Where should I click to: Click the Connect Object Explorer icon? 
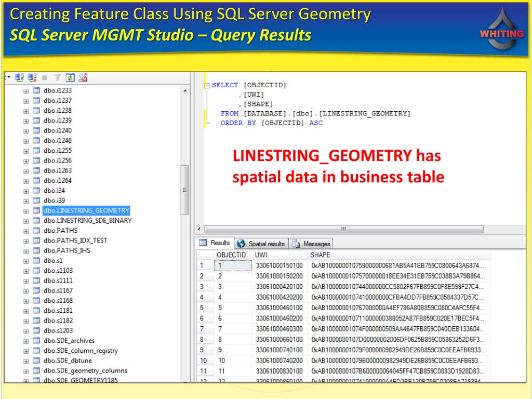[19, 78]
